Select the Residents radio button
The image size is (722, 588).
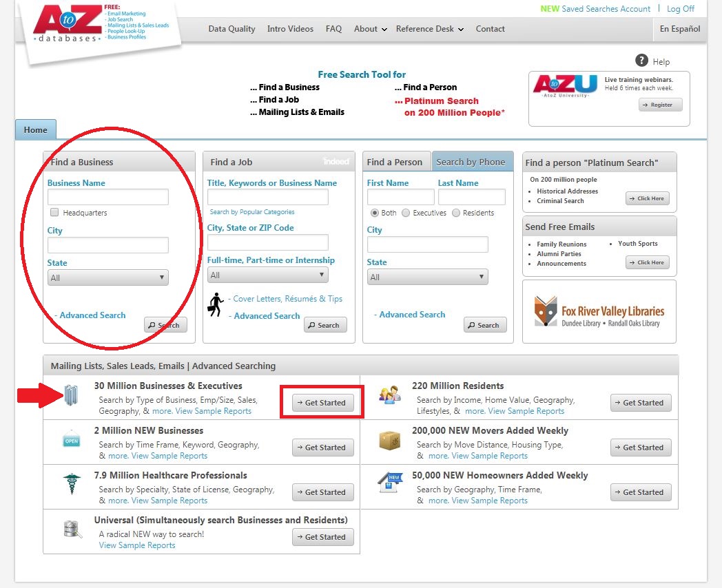click(x=455, y=213)
